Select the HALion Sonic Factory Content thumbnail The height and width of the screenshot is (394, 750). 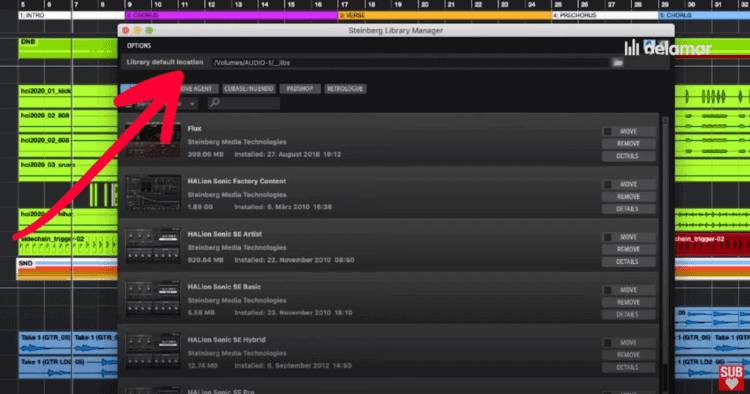[x=153, y=193]
